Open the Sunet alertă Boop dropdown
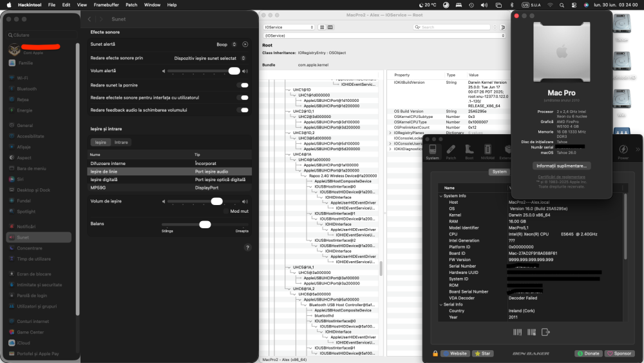This screenshot has width=644, height=363. [x=226, y=44]
